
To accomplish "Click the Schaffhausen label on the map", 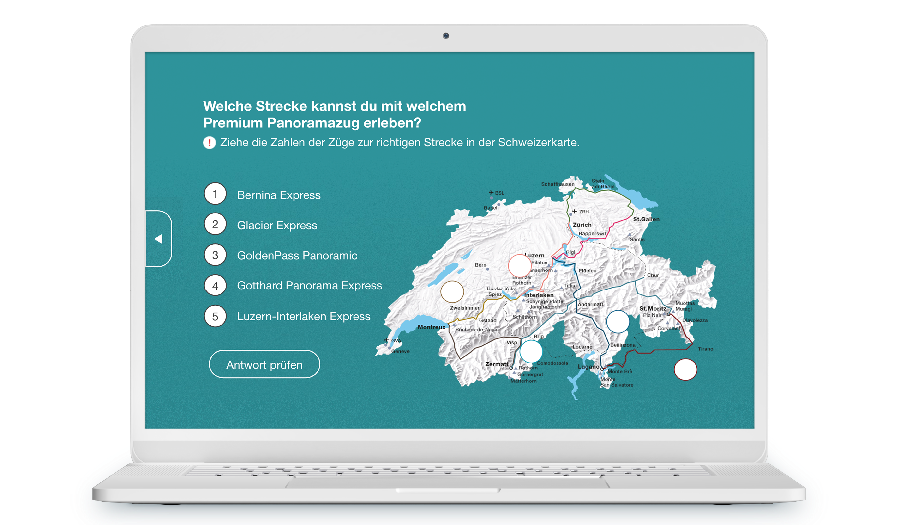I will coord(557,184).
